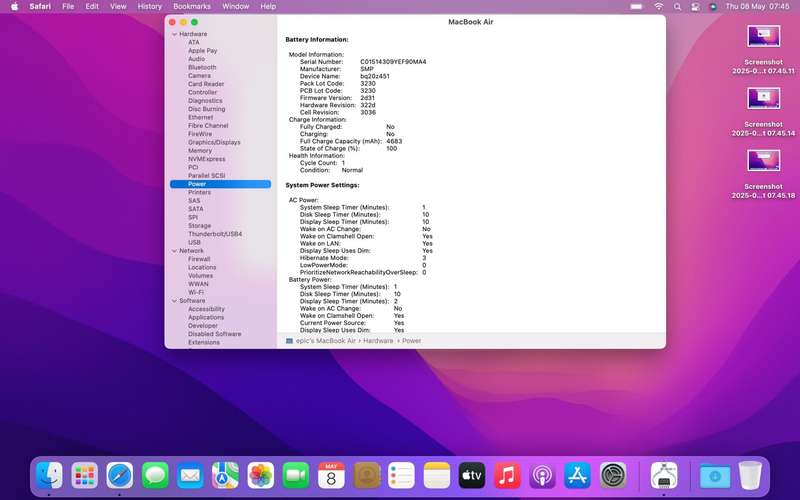Screen dimensions: 800x500
Task: Open Reminders app in the Dock
Action: (x=402, y=476)
